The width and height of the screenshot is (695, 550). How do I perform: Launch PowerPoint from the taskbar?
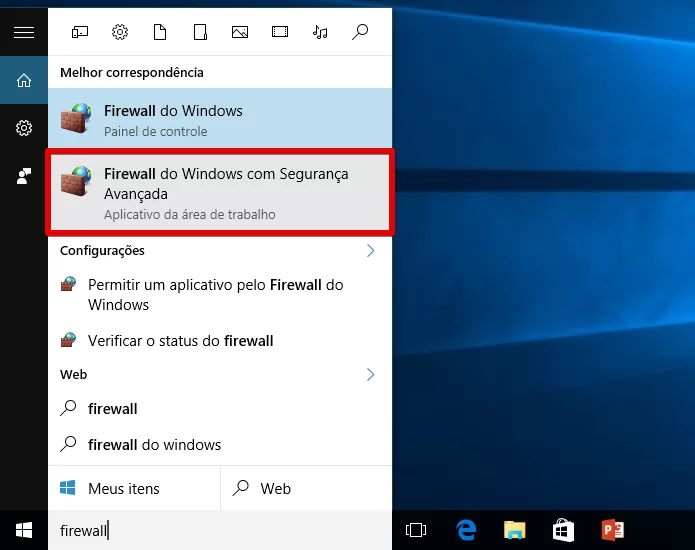(613, 530)
